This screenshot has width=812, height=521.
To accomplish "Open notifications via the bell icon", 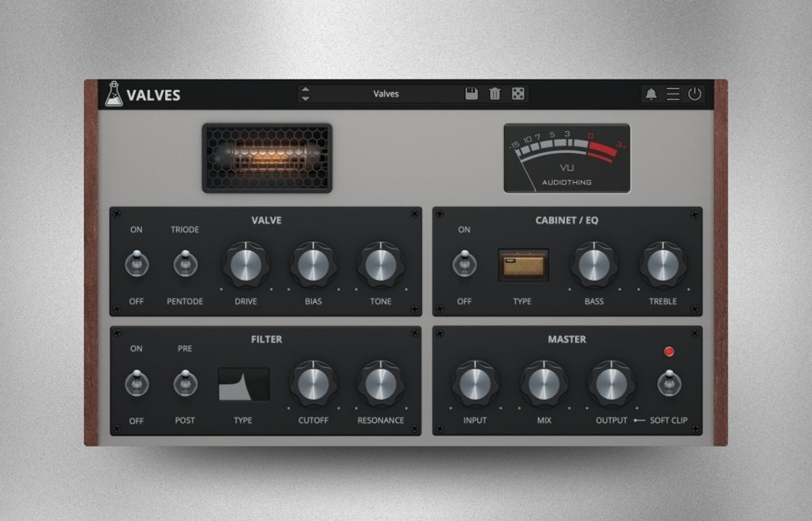I will click(651, 94).
